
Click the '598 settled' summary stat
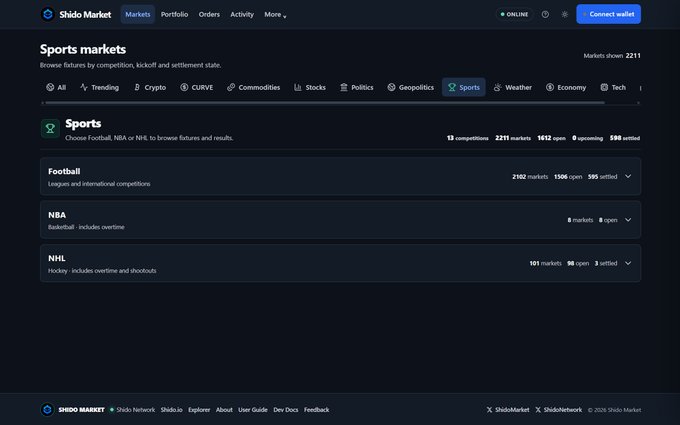[624, 138]
